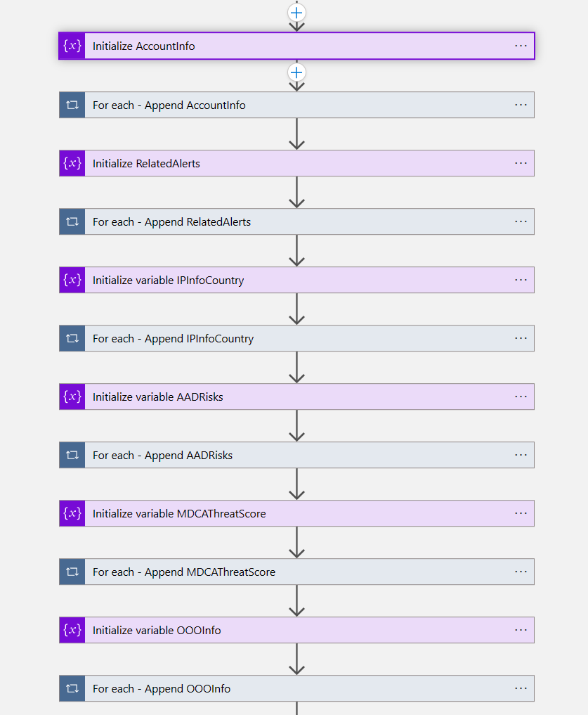This screenshot has width=588, height=715.
Task: Click the loop icon on Append AADRisks
Action: pyautogui.click(x=72, y=455)
